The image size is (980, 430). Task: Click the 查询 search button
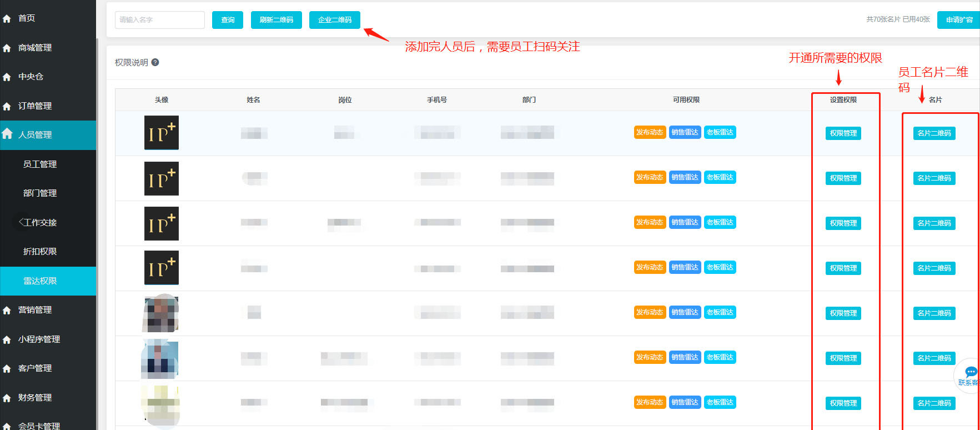[228, 20]
